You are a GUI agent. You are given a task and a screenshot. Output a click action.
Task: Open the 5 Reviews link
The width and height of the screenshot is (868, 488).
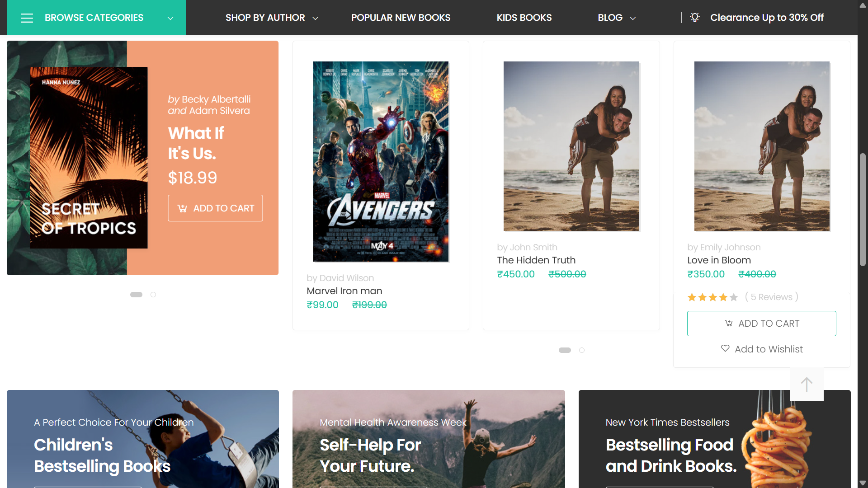click(772, 297)
